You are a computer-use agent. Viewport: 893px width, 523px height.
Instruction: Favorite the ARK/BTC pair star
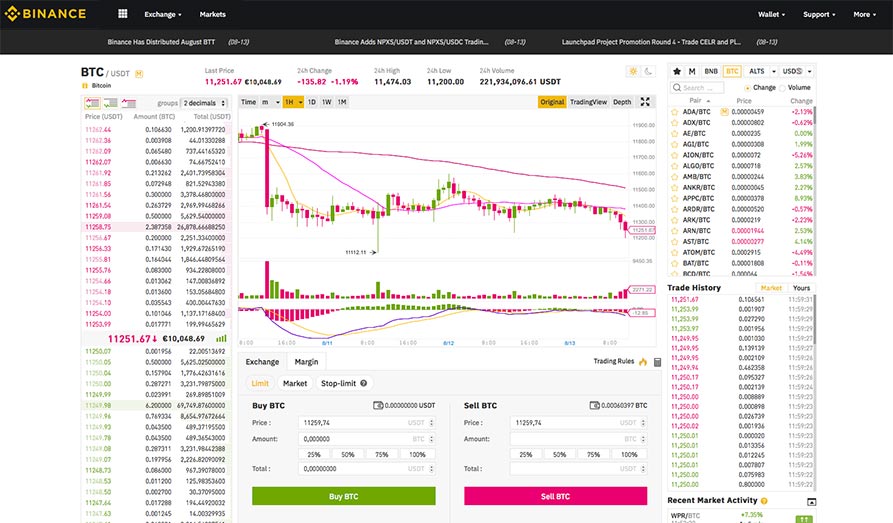pyautogui.click(x=675, y=220)
